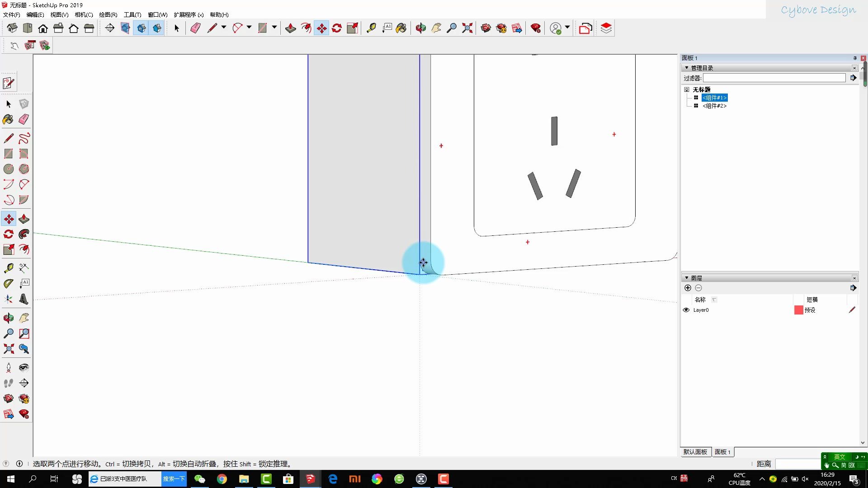The width and height of the screenshot is (868, 488).
Task: Select the Paint Bucket tool in left toolbar
Action: pyautogui.click(x=8, y=119)
